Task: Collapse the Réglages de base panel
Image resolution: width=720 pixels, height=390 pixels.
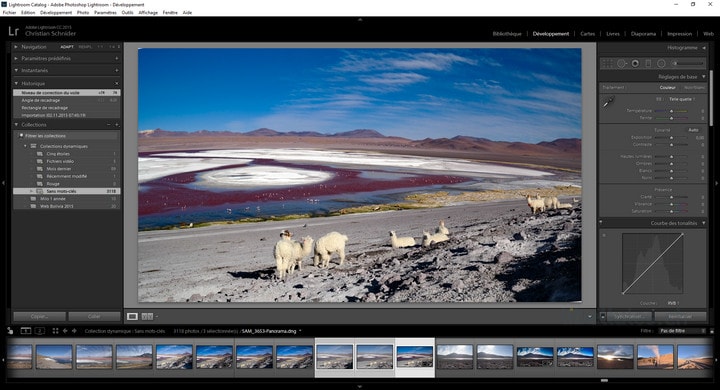Action: tap(704, 77)
